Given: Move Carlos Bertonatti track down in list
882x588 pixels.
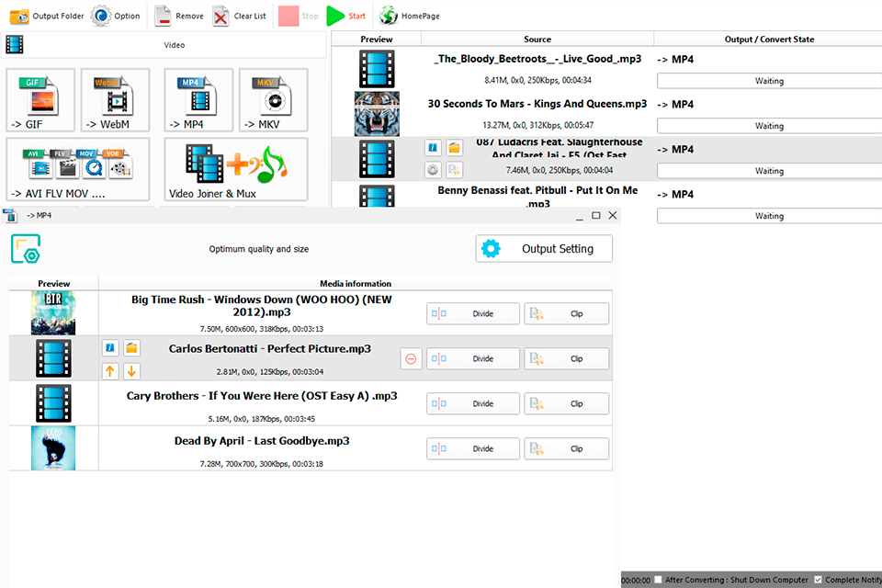Looking at the screenshot, I should pos(130,370).
